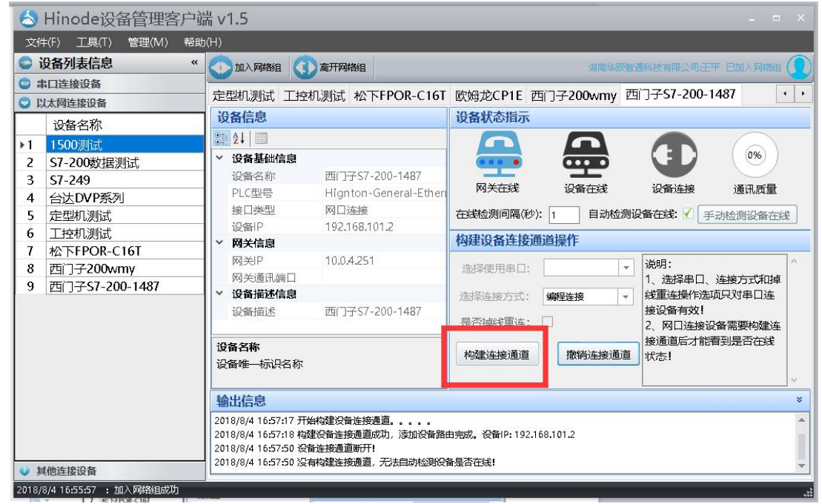Viewport: 822px width, 504px height.
Task: Toggle the 是否掉线重连 checkbox
Action: 548,321
